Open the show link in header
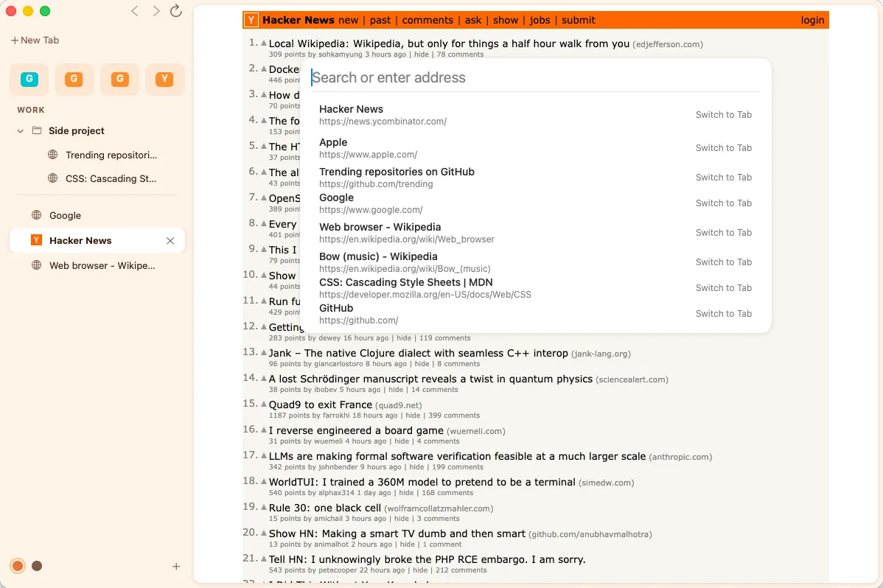The image size is (883, 588). 505,21
